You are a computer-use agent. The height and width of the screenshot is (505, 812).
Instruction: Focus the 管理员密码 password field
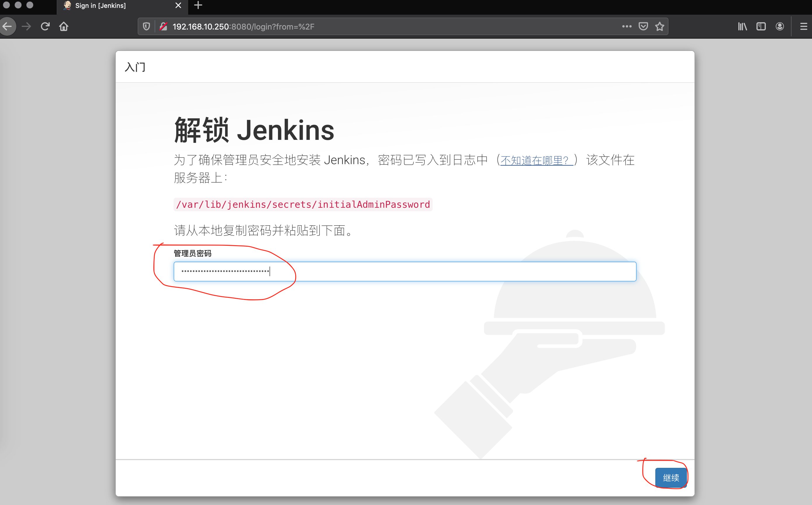405,272
